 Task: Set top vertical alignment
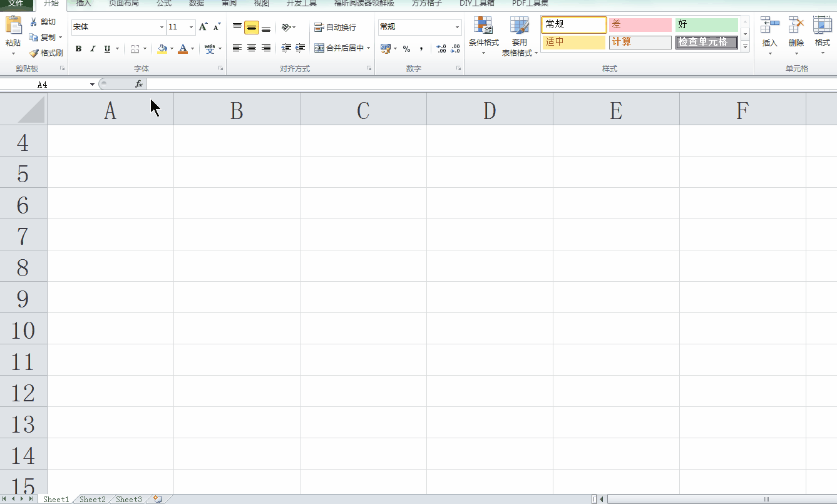237,28
